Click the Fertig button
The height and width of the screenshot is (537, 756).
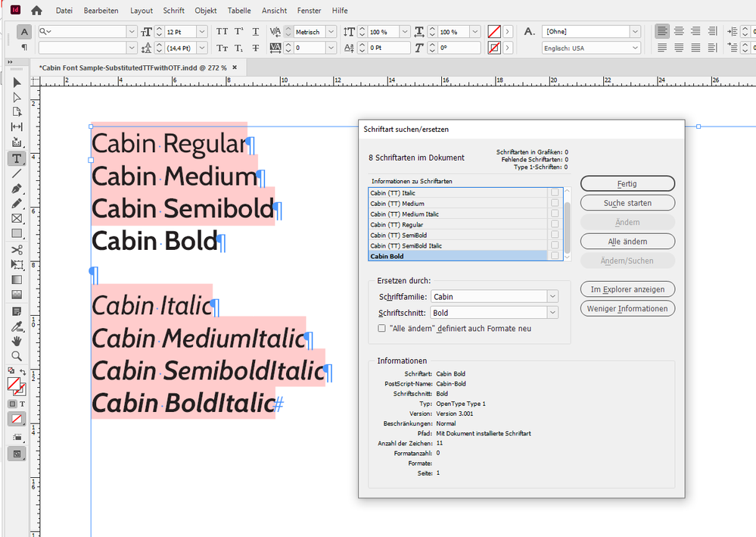pyautogui.click(x=627, y=183)
